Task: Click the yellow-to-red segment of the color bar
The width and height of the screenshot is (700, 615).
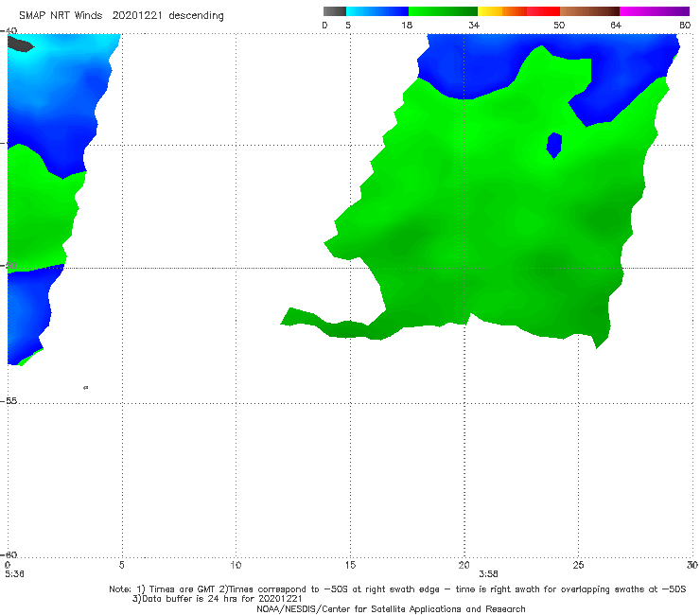Action: tap(518, 11)
